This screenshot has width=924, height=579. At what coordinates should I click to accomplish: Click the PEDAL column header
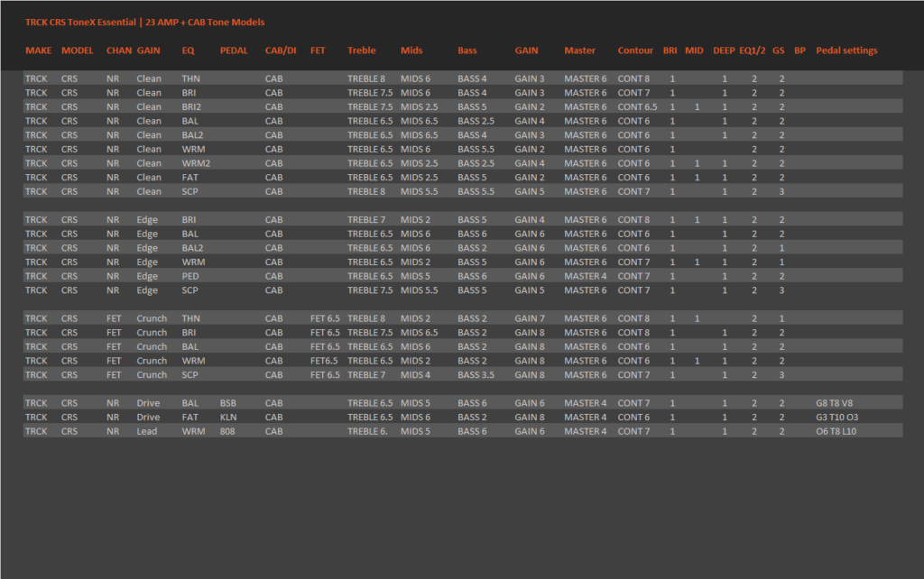pyautogui.click(x=234, y=51)
